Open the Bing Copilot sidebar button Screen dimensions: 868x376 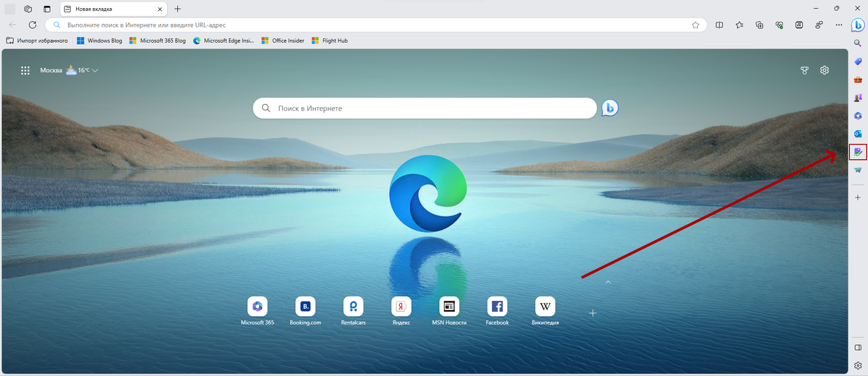(x=858, y=25)
